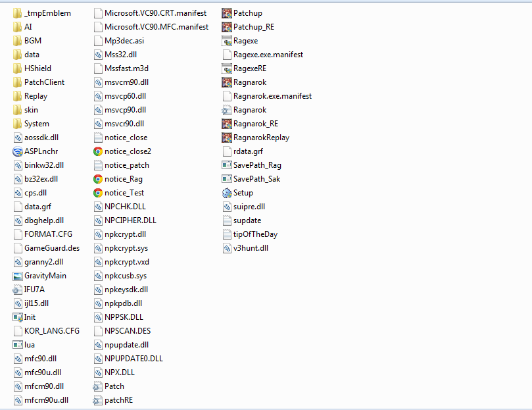Select the _tmpEmblem folder icon
The height and width of the screenshot is (410, 532).
point(18,13)
